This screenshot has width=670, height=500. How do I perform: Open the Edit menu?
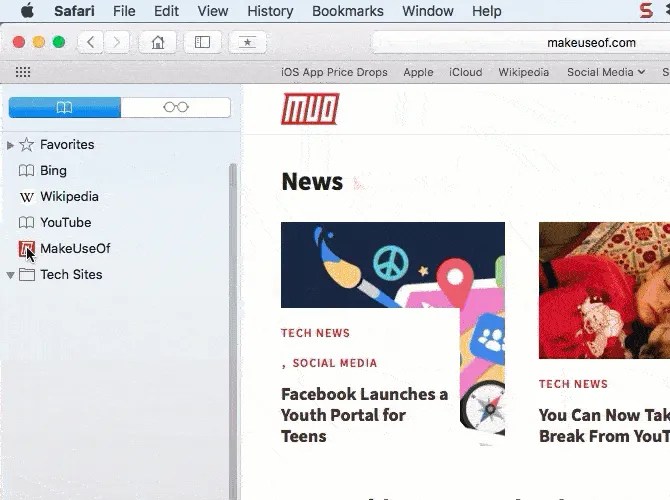(166, 11)
